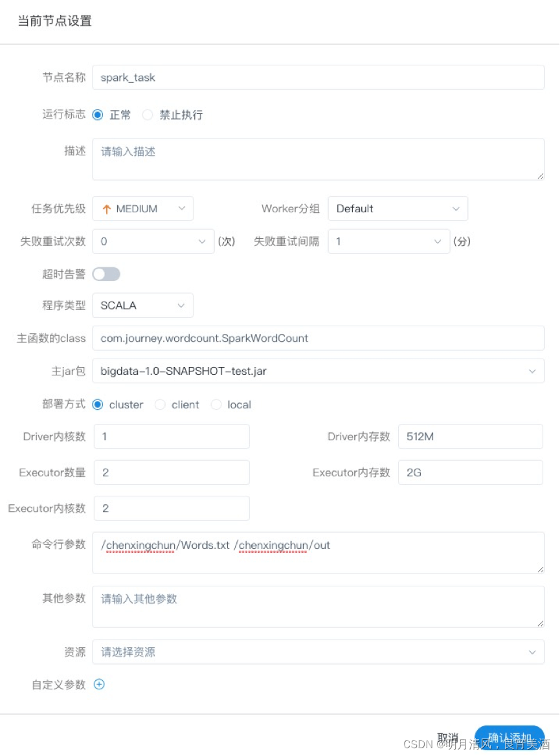
Task: Click the 确认添加 button
Action: [x=510, y=738]
